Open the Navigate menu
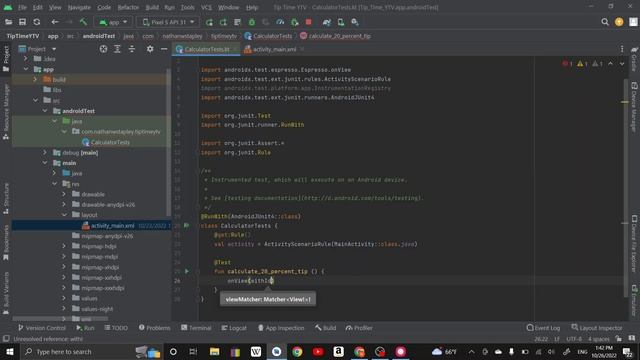Screen dimensions: 640x360 click(79, 7)
